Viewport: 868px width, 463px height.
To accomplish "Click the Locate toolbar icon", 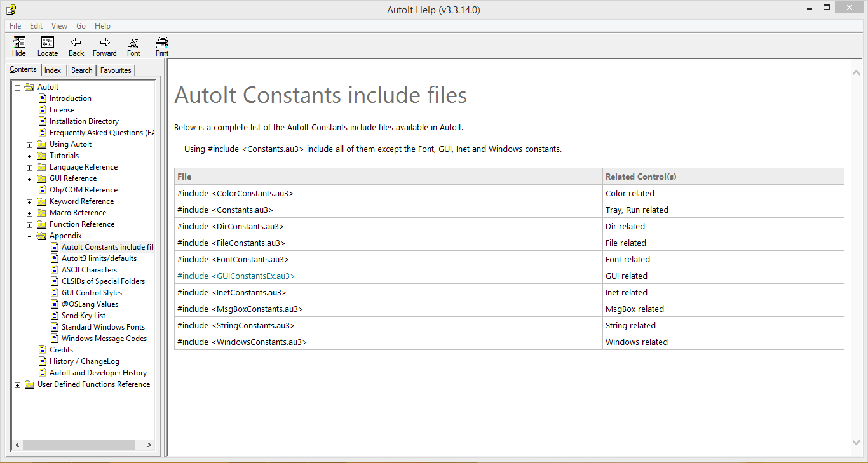I will [48, 43].
